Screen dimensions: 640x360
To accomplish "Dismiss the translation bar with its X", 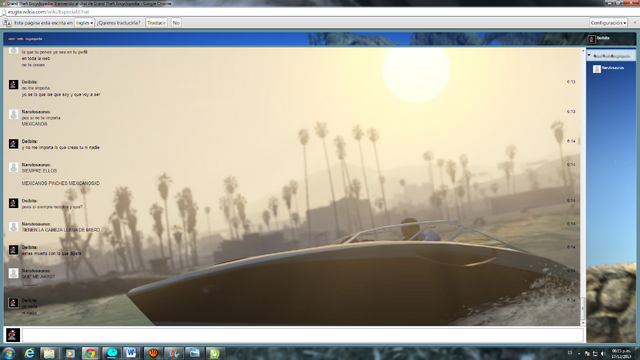I will pyautogui.click(x=635, y=23).
